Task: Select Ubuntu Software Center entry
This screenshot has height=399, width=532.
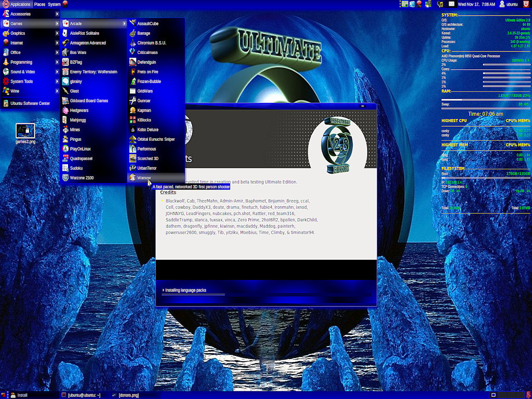Action: click(30, 103)
